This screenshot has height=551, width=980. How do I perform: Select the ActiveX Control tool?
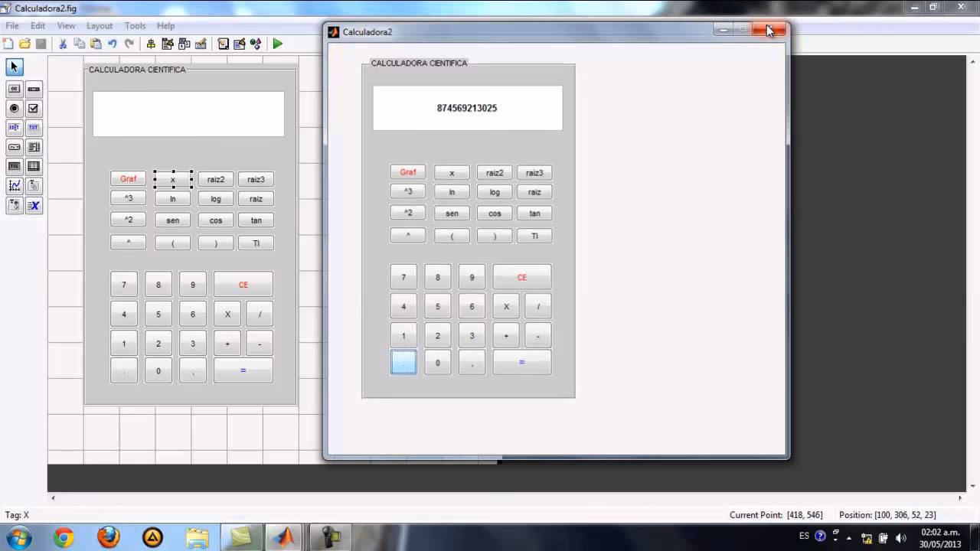[34, 205]
